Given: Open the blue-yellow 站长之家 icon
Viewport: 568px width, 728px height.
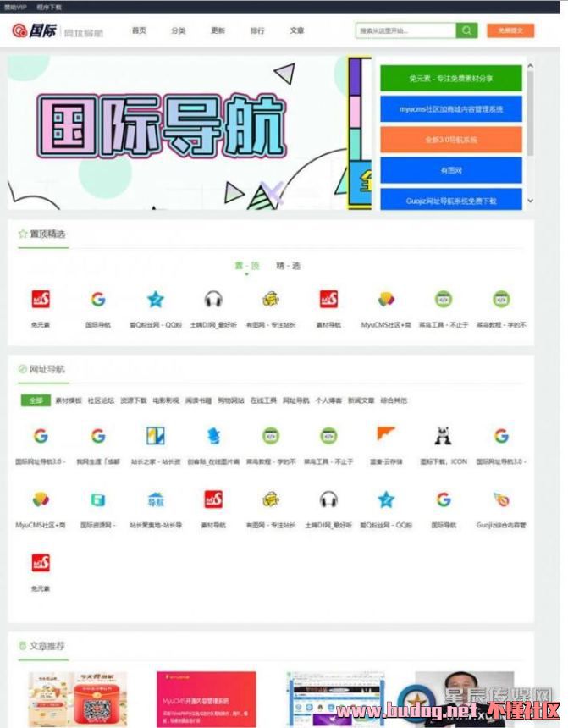Looking at the screenshot, I should coord(156,435).
